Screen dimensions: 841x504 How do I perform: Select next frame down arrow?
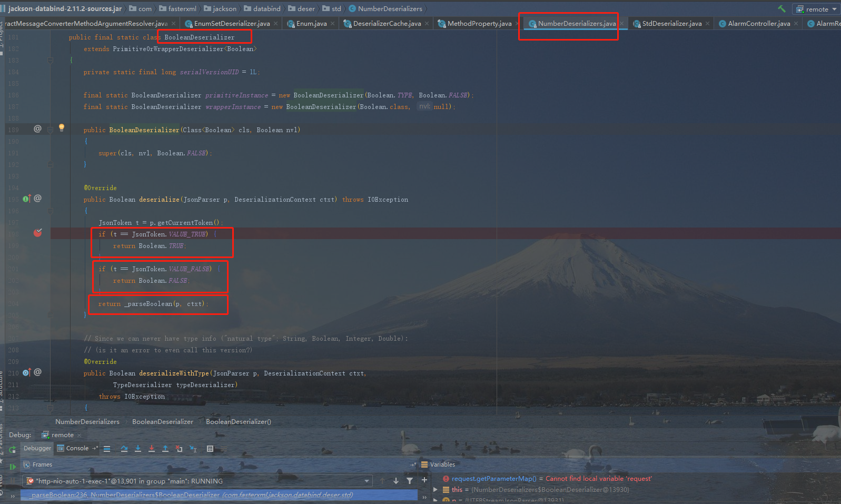click(x=396, y=480)
